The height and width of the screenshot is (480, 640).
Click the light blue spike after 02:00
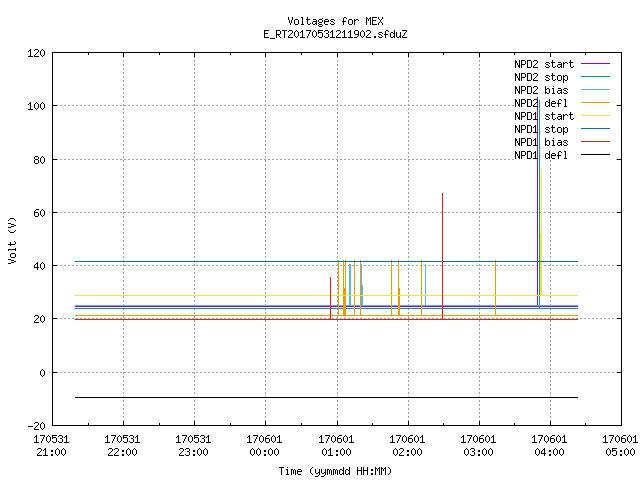pyautogui.click(x=425, y=285)
